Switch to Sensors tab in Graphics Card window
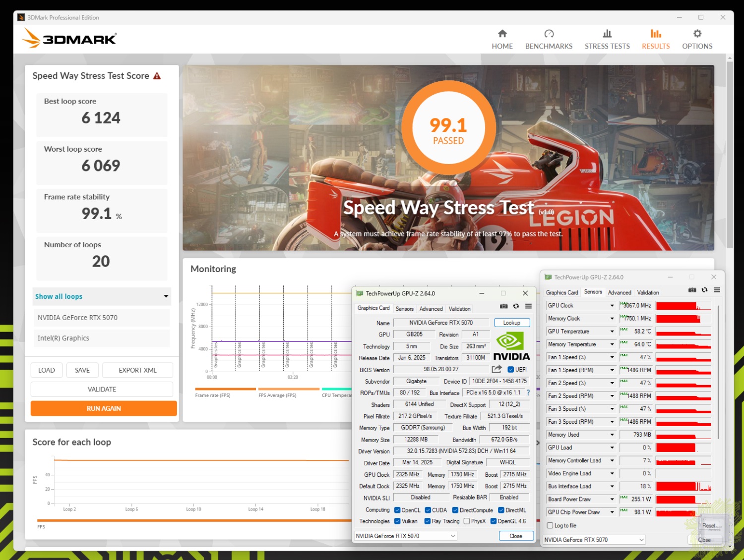The width and height of the screenshot is (744, 560). [x=404, y=309]
